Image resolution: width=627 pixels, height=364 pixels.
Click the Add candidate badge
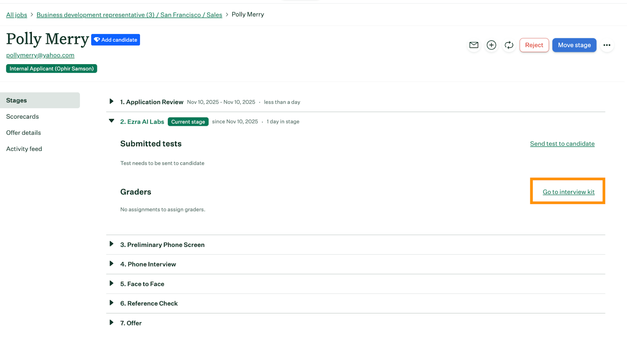[x=116, y=40]
